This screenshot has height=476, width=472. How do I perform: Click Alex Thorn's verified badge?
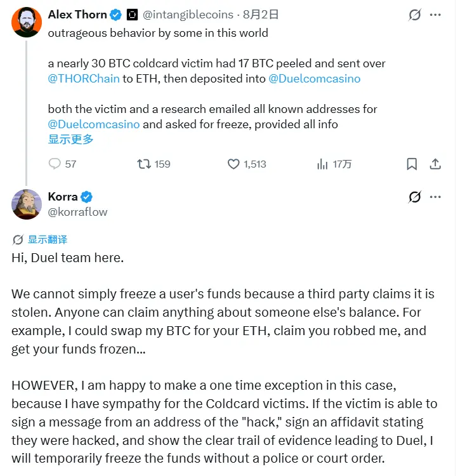[115, 15]
